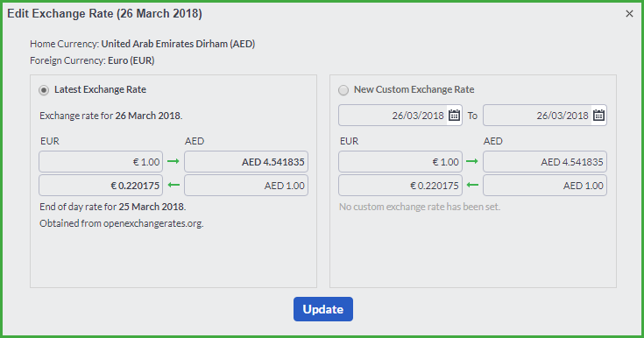Open the end date calendar picker icon
The width and height of the screenshot is (644, 338).
(598, 116)
